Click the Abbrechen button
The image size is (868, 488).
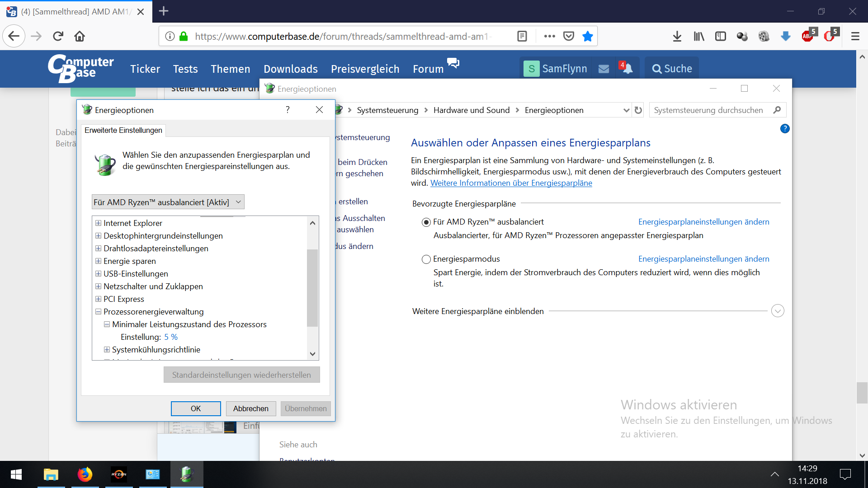click(x=250, y=408)
